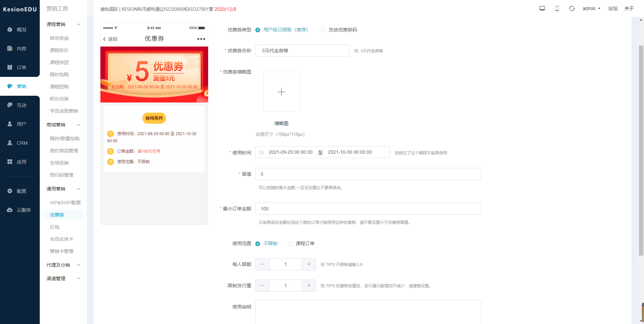Select 课程订单 for 使用范围
Screen dimensions: 644x324
coord(301,243)
